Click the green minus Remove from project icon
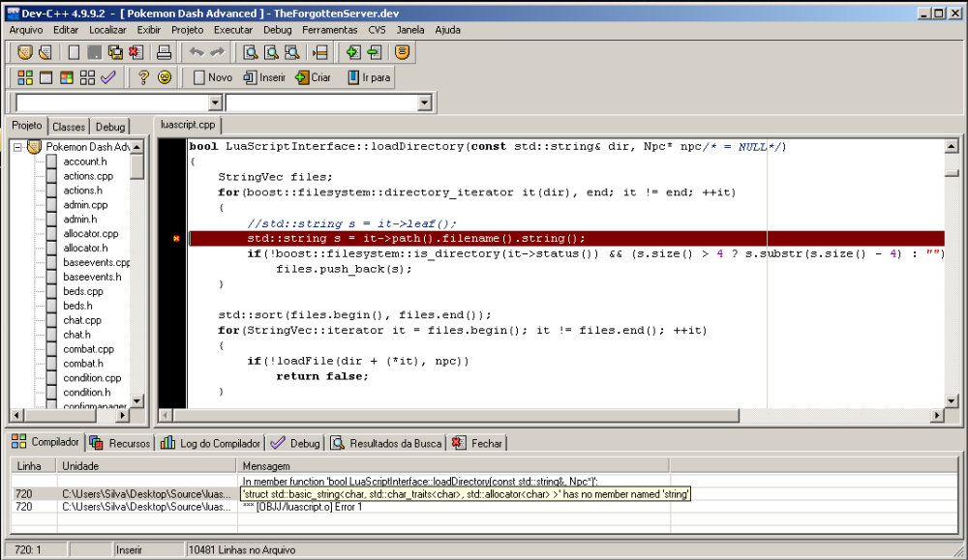Screen dimensions: 968x560 tap(375, 52)
